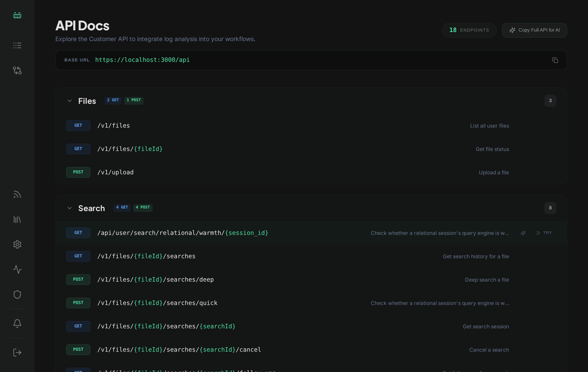Image resolution: width=588 pixels, height=372 pixels.
Task: Click the base URL https://localhost:3000/api text
Action: click(x=142, y=60)
